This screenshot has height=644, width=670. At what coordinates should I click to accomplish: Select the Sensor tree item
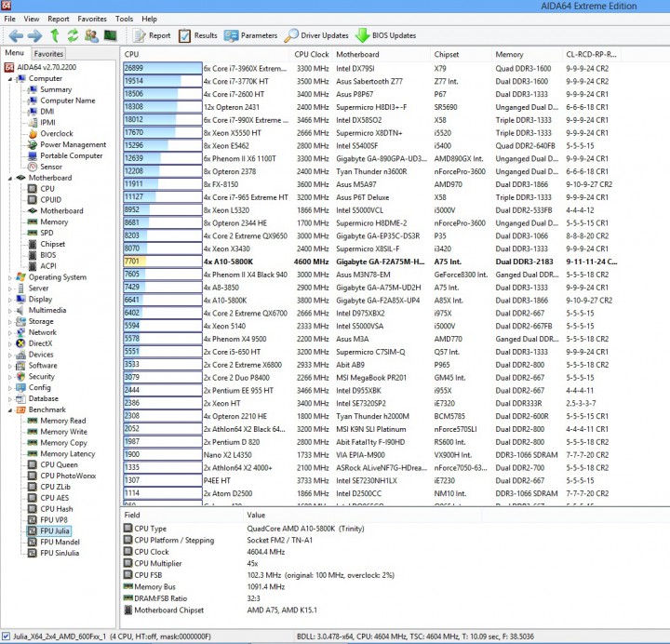pos(51,167)
